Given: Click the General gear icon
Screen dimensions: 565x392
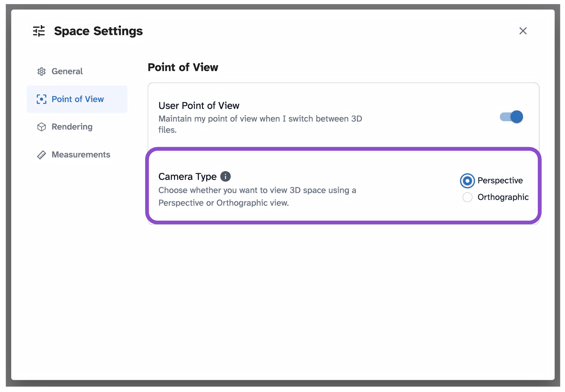Looking at the screenshot, I should [41, 72].
